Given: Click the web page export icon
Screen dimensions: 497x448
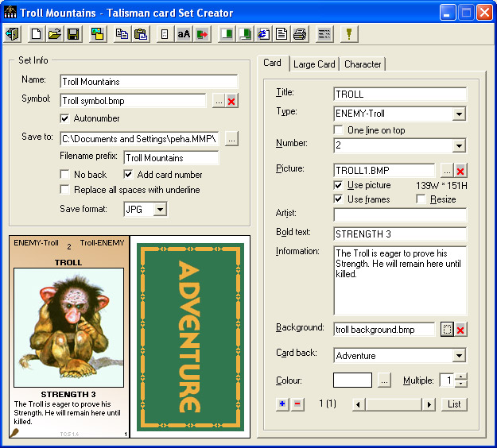Looking at the screenshot, I should coord(263,33).
